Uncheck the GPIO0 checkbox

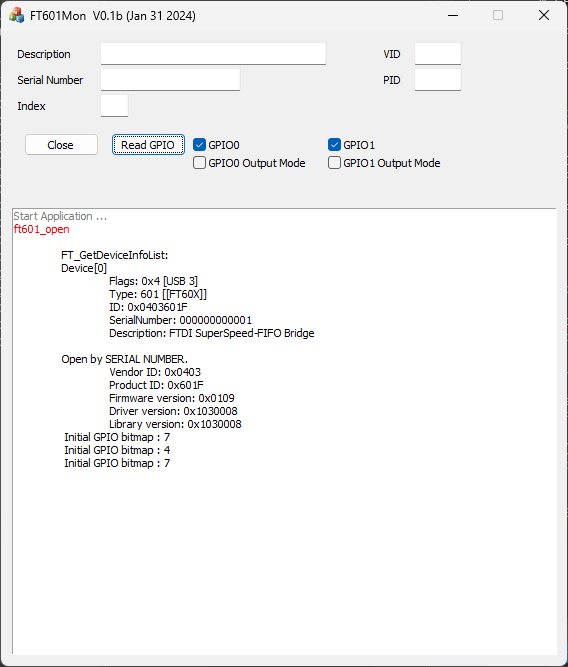[199, 145]
